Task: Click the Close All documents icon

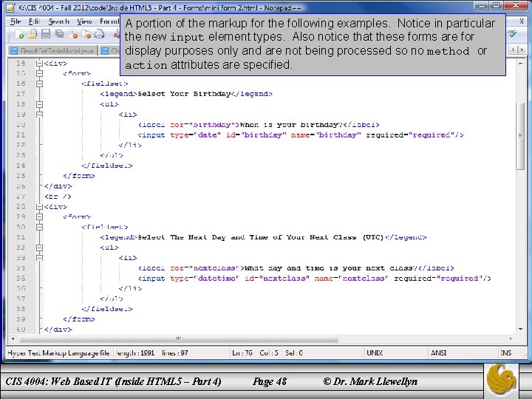Action: pos(86,34)
